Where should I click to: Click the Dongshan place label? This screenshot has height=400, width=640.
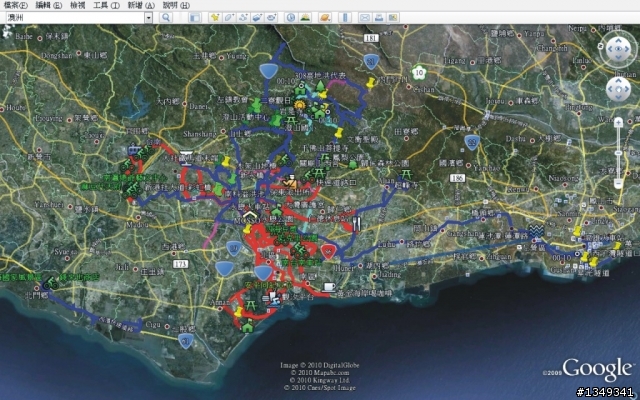tap(57, 55)
